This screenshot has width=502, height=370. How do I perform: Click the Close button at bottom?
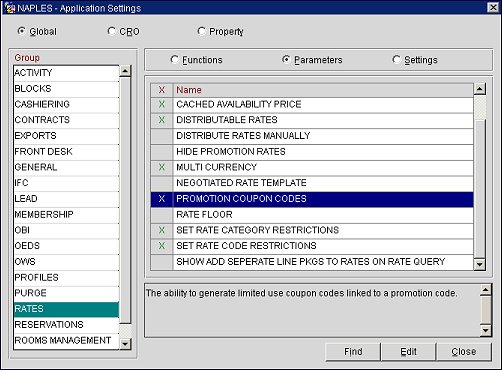pos(464,352)
